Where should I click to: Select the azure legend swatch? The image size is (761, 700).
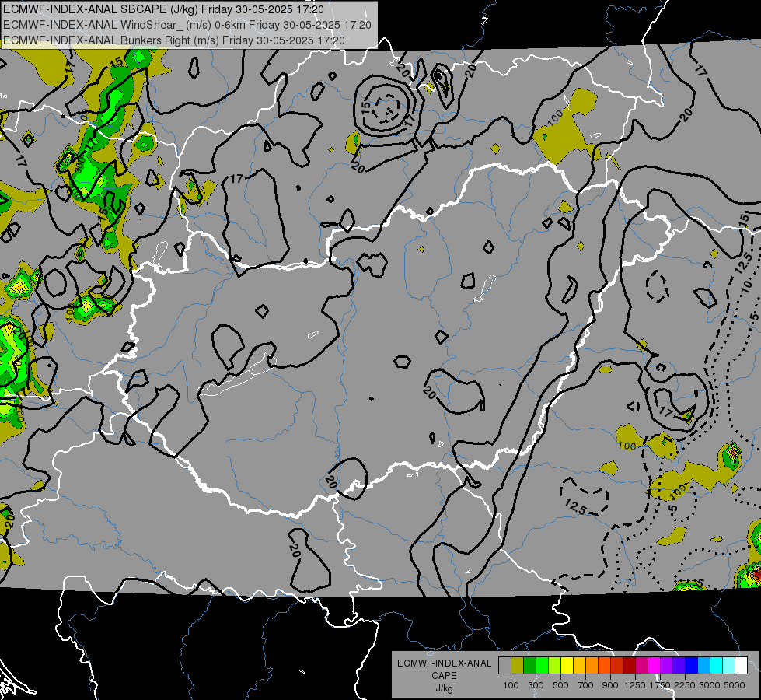coord(704,666)
